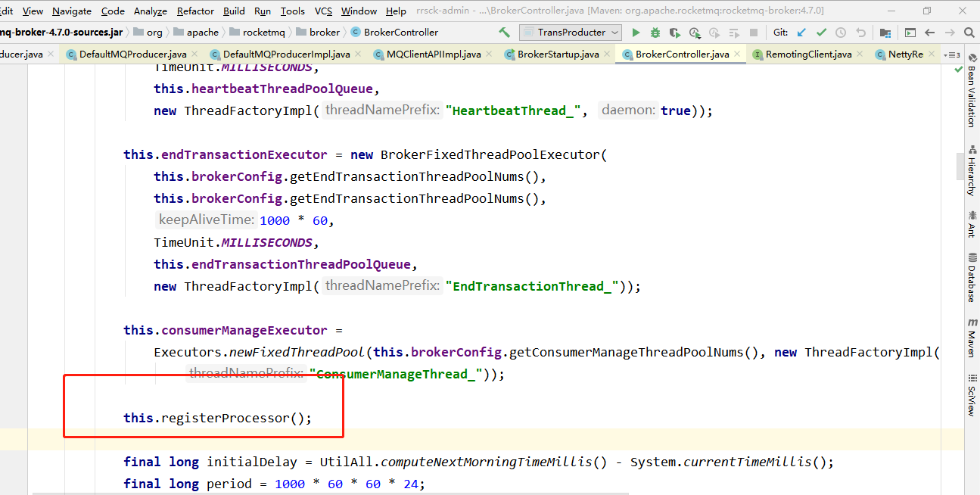Image resolution: width=980 pixels, height=495 pixels.
Task: Switch to the NettyRe tab
Action: coord(905,54)
